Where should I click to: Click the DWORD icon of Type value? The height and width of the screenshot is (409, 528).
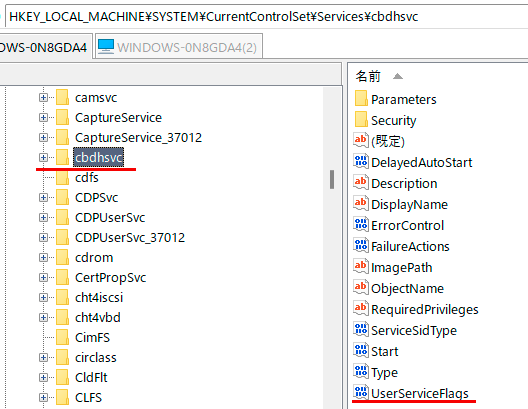(x=361, y=371)
